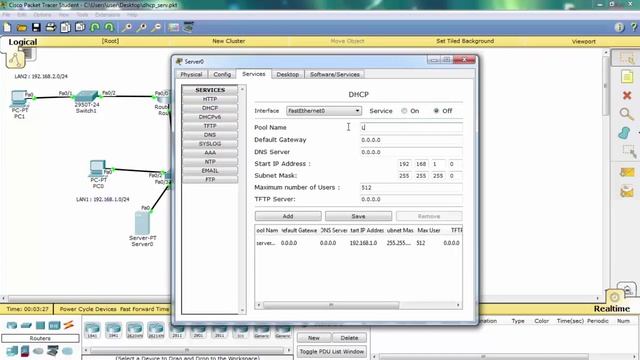The width and height of the screenshot is (640, 360).
Task: Open the Custom Devices Dialog icon
Action: click(x=188, y=27)
